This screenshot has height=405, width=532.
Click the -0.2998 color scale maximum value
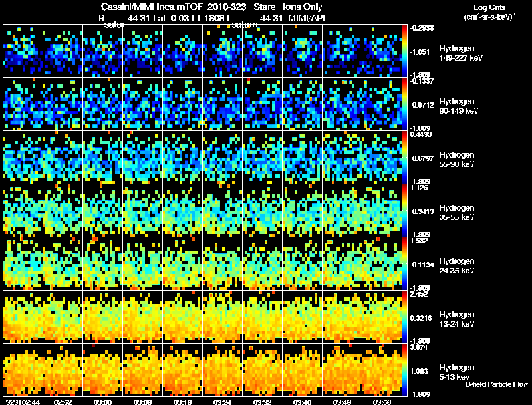[x=422, y=28]
